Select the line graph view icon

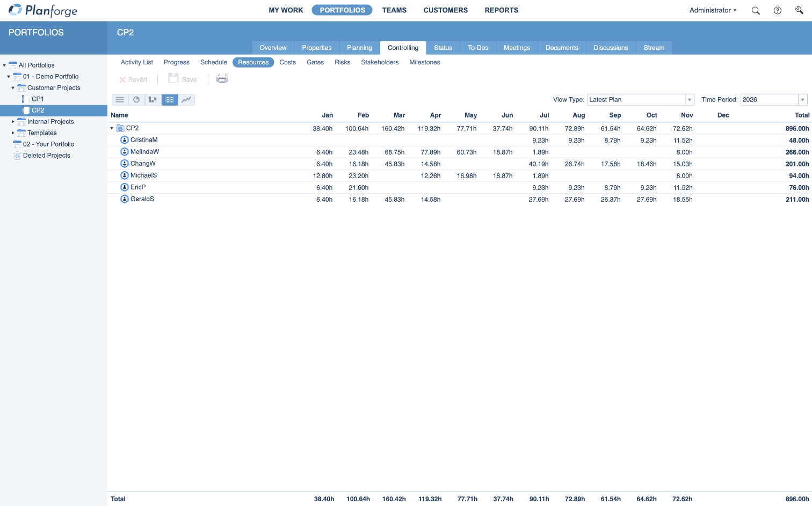[x=186, y=100]
